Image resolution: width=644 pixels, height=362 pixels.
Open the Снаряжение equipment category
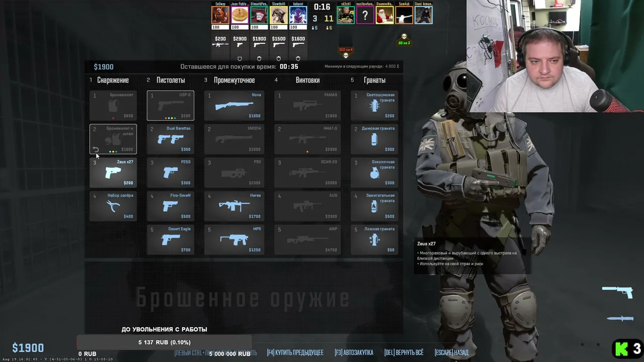tap(113, 80)
